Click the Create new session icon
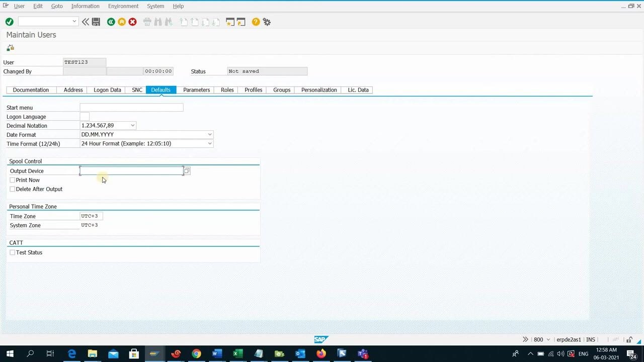 pos(230,22)
